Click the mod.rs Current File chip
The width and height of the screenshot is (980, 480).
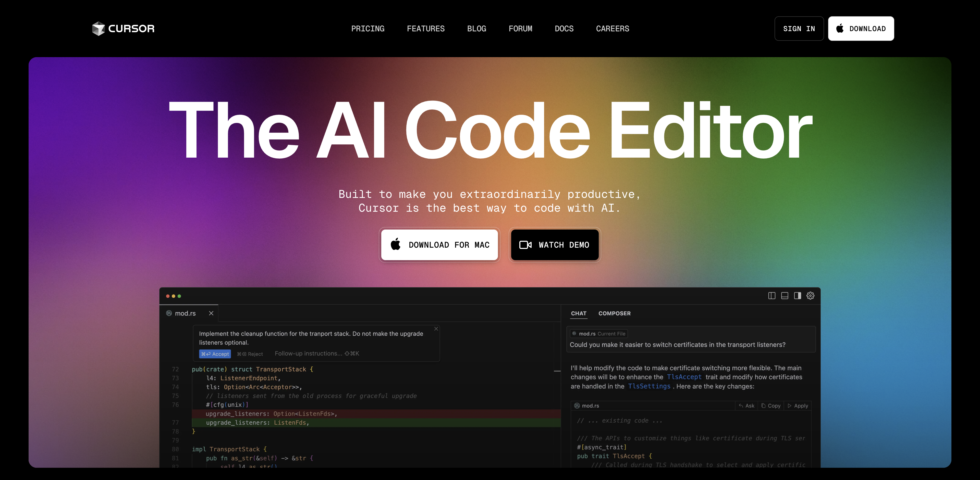tap(599, 334)
